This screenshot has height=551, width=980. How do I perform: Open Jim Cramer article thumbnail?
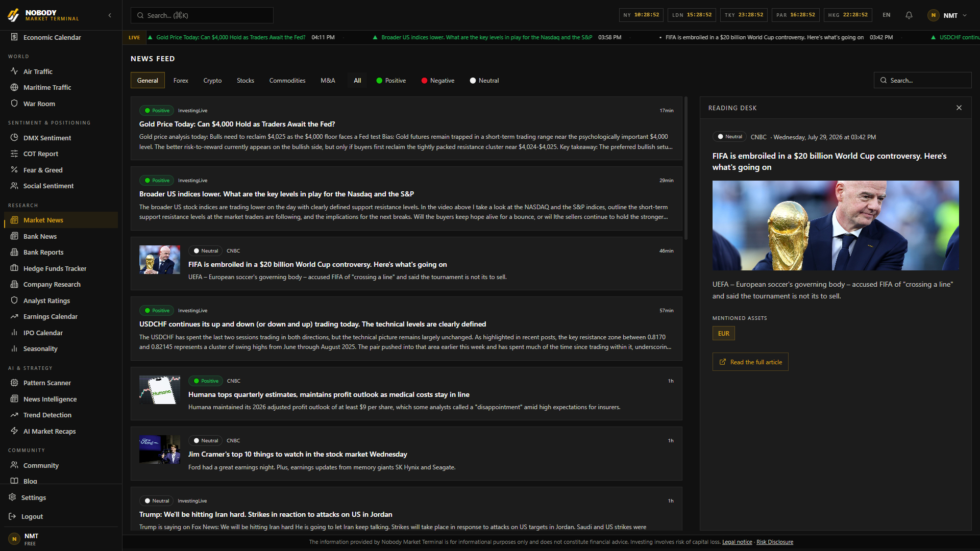160,449
